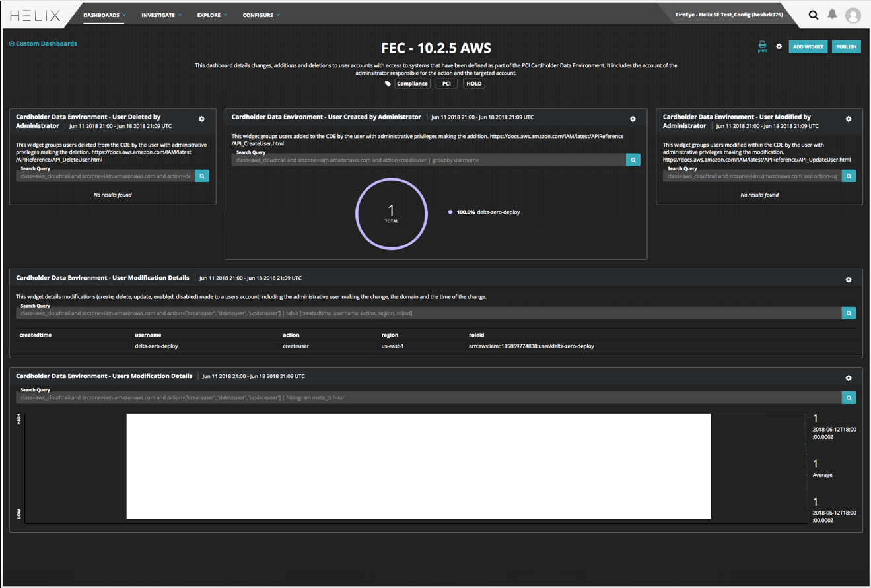Screen dimensions: 871x588
Task: Click the histogram search query field
Action: point(429,398)
